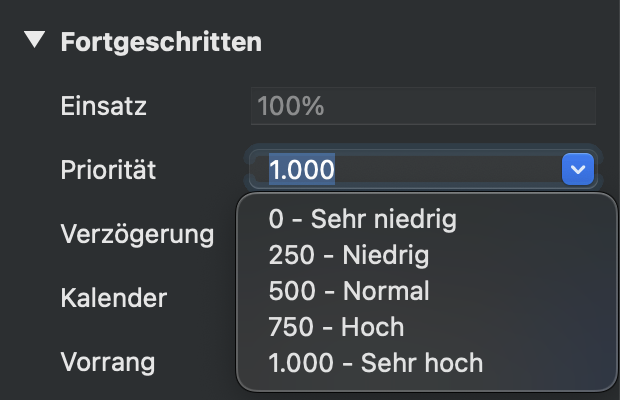Collapse the Fortgeschritten section triangle
620x400 pixels.
click(x=36, y=42)
